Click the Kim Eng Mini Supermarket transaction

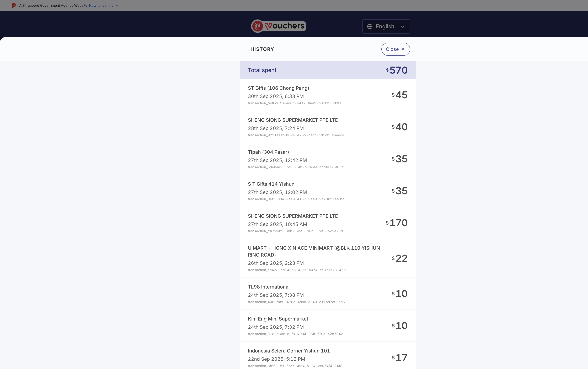[327, 326]
